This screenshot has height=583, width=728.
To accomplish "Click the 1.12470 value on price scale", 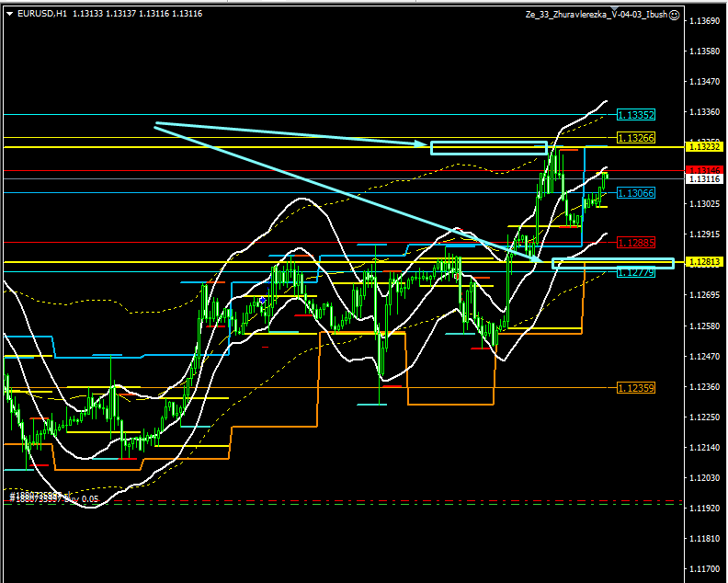I will click(x=704, y=356).
